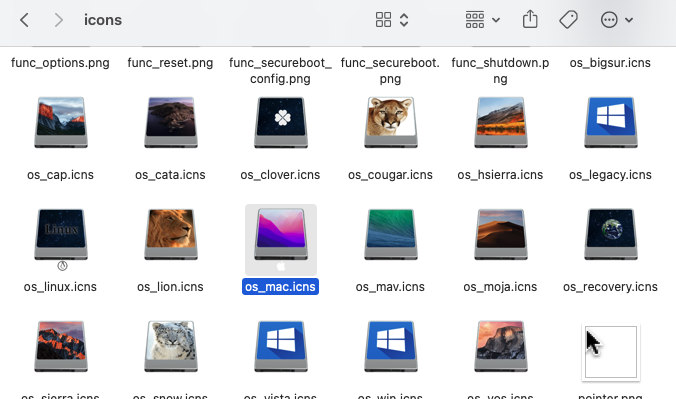Select os_vista.icns Windows drive icon
The width and height of the screenshot is (676, 399).
click(281, 346)
